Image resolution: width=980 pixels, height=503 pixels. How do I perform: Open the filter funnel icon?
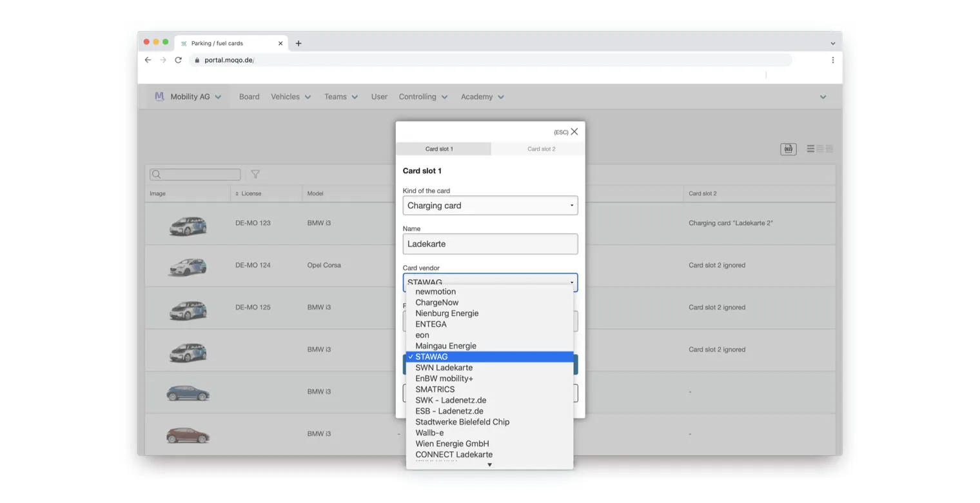point(255,174)
